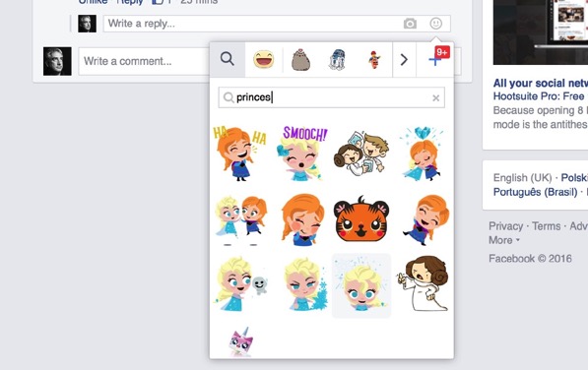Choose the SMOOCH Elsa sticker
The image size is (588, 370).
[x=302, y=154]
